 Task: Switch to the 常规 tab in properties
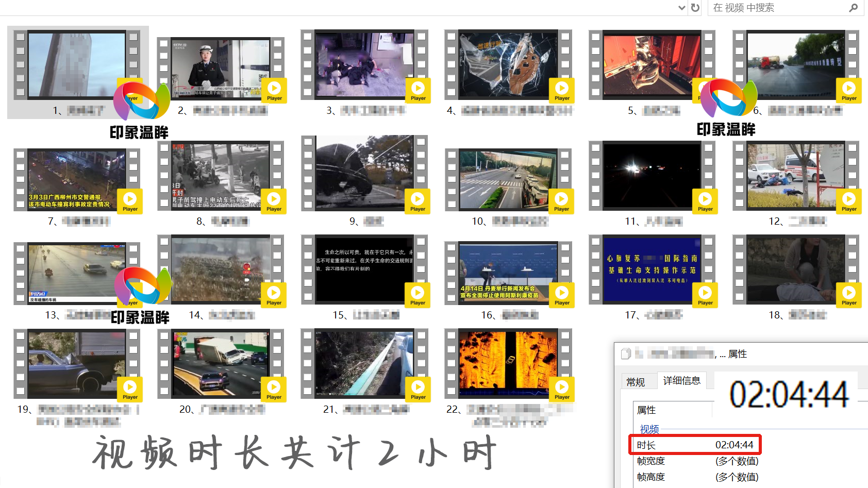[x=636, y=382]
